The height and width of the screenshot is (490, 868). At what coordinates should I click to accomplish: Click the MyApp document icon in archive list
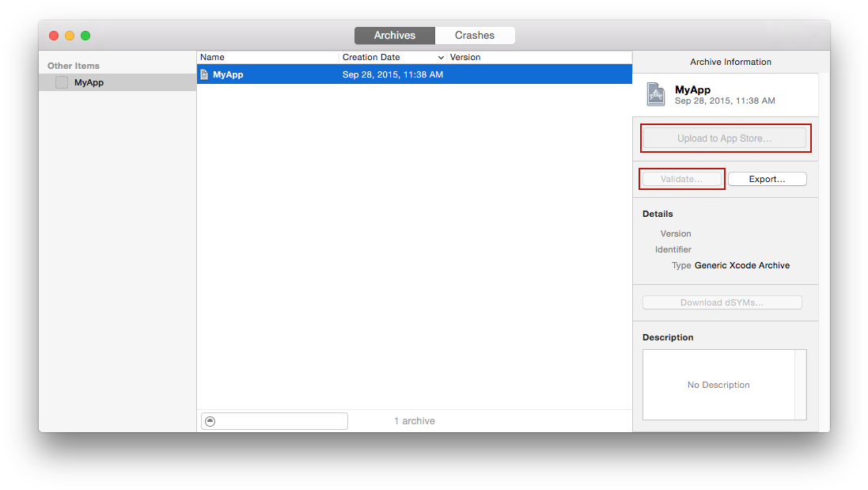[206, 74]
